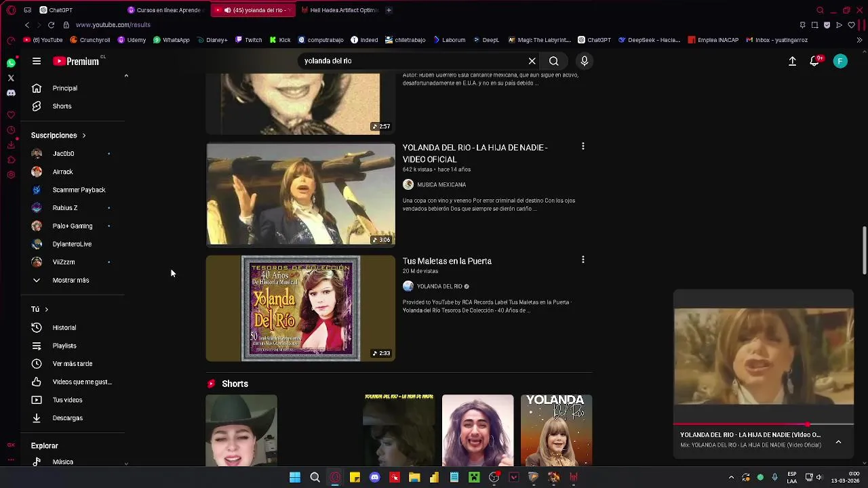
Task: Open the Scammer Payback subscription
Action: click(x=73, y=190)
